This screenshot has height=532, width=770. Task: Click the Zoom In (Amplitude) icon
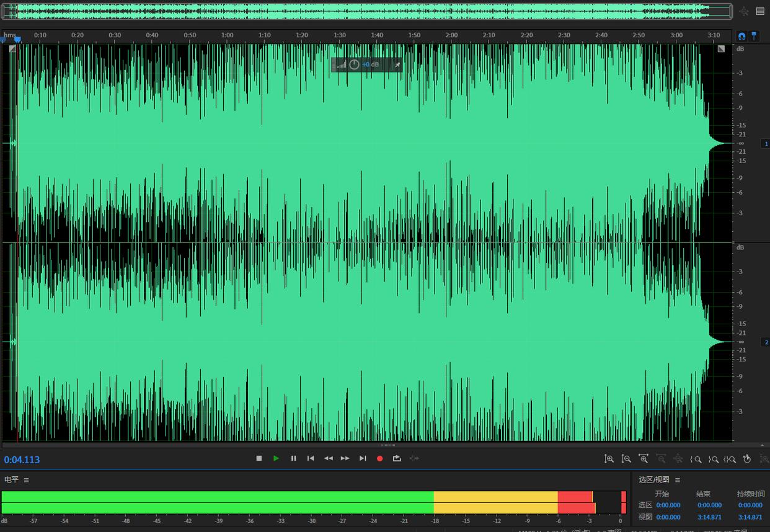pos(609,459)
